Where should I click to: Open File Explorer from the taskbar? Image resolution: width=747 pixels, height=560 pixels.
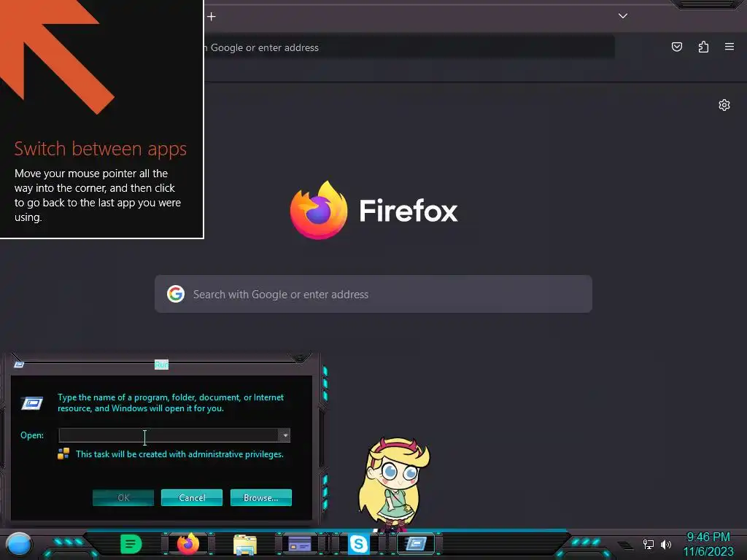click(245, 544)
